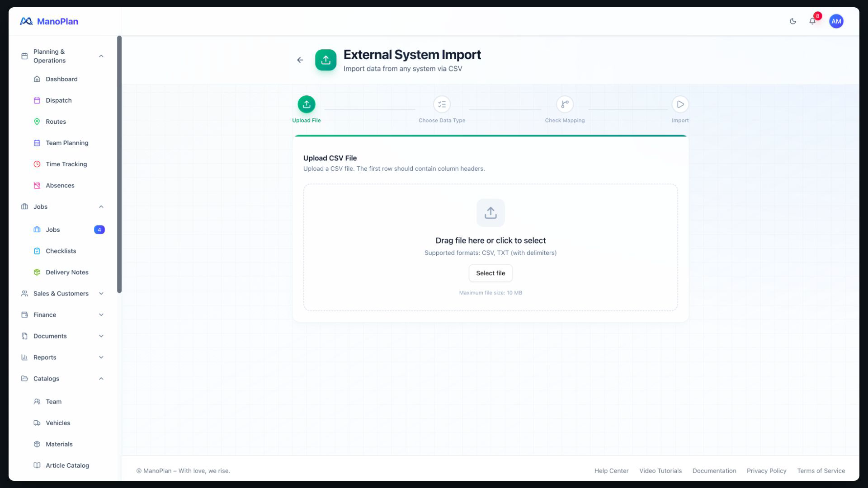Image resolution: width=868 pixels, height=488 pixels.
Task: Open notifications bell with badge
Action: coord(812,21)
